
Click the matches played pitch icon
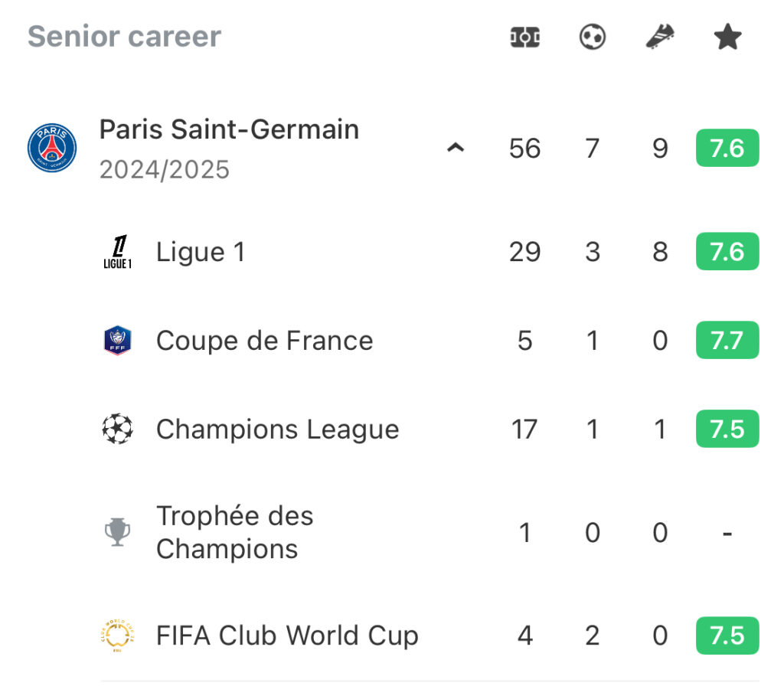click(524, 38)
